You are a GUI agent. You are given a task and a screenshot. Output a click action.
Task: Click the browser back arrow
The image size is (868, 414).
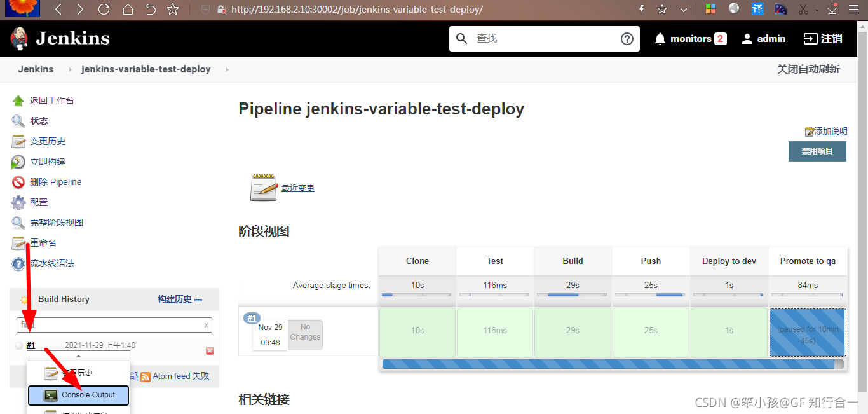tap(58, 10)
